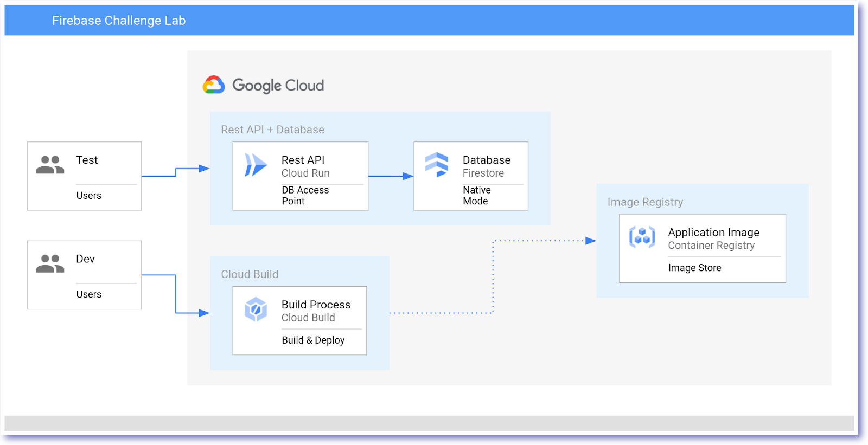Select the Cloud Run icon

(x=256, y=165)
